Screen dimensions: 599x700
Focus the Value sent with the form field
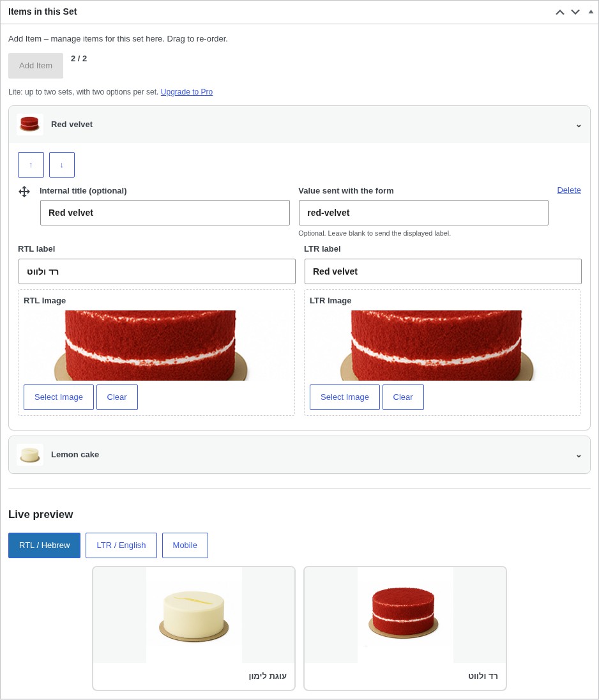pyautogui.click(x=423, y=213)
